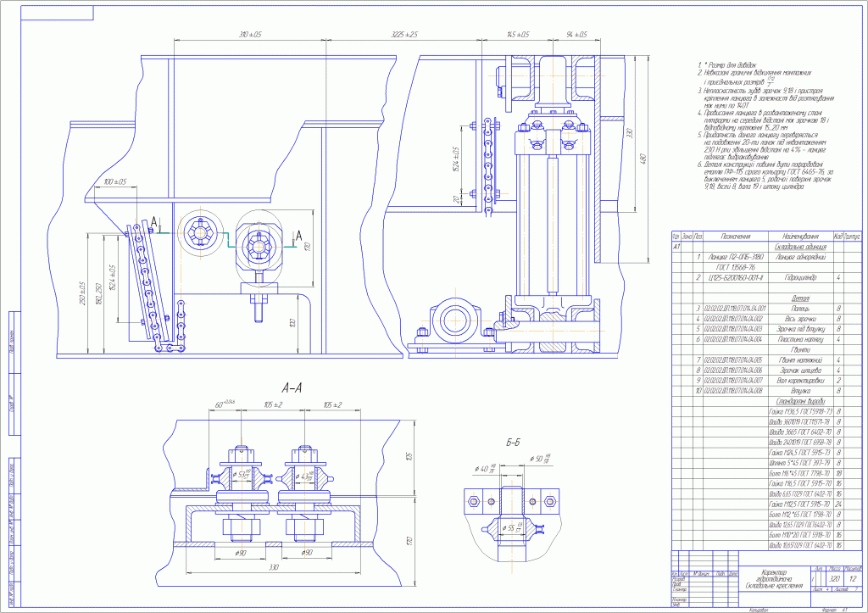Click the "Втулка" name cell
The height and width of the screenshot is (613, 868).
800,390
